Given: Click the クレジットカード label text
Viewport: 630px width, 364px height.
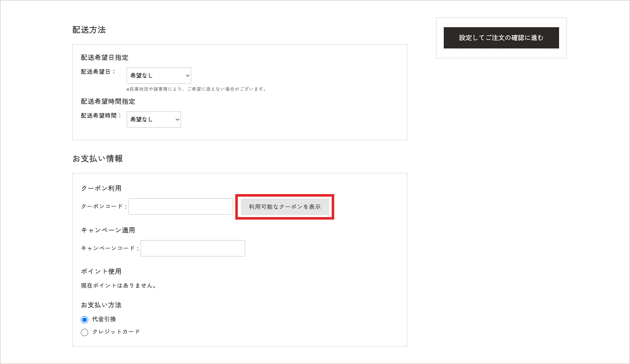Looking at the screenshot, I should (x=116, y=332).
